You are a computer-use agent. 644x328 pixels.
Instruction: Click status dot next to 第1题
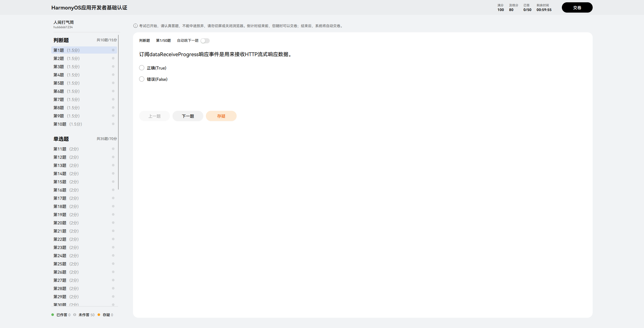coord(113,50)
